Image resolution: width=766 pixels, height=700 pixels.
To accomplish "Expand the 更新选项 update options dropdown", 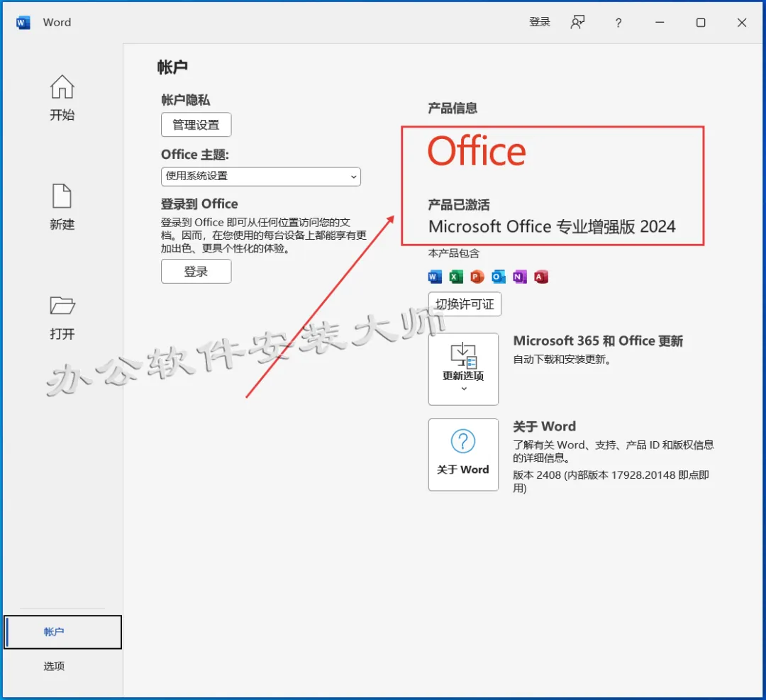I will pos(463,370).
